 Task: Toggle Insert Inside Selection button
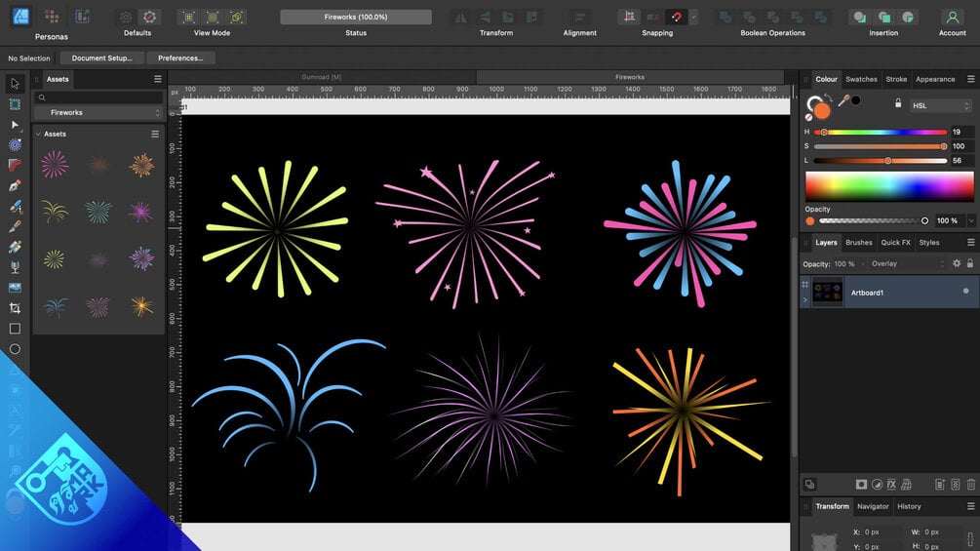click(x=908, y=17)
